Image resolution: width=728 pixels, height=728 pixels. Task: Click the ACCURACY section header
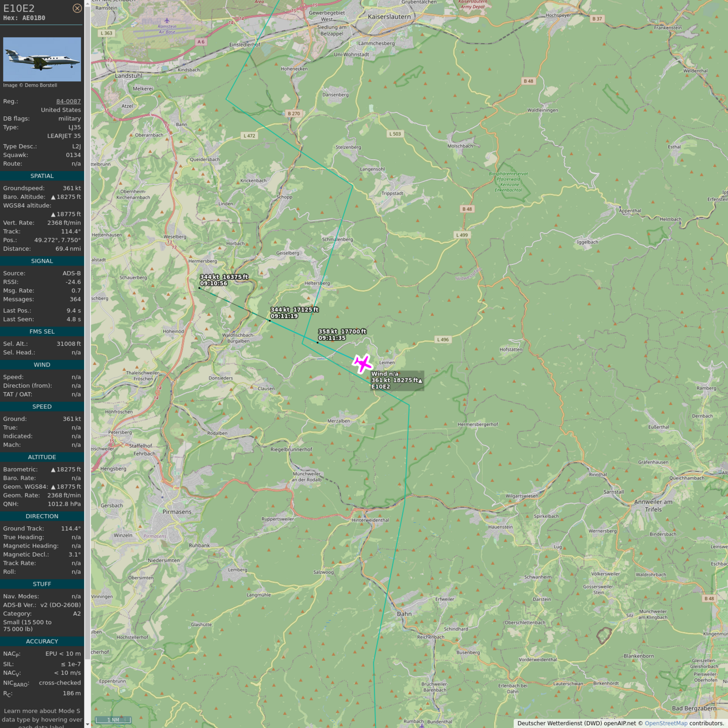[x=42, y=641]
